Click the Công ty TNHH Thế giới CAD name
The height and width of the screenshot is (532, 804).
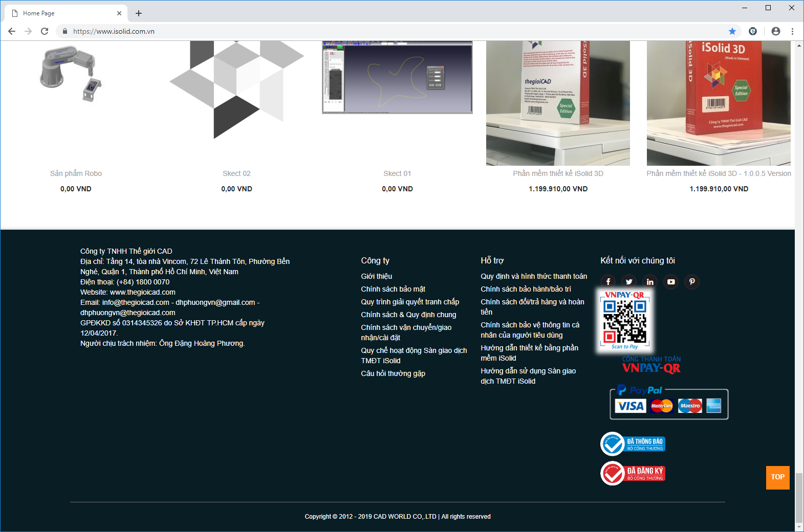coord(126,251)
